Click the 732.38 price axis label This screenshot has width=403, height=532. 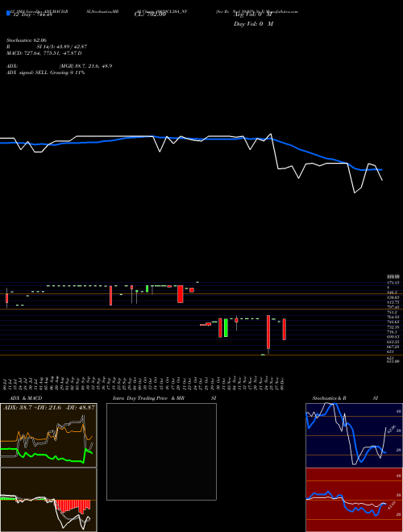[x=393, y=327]
